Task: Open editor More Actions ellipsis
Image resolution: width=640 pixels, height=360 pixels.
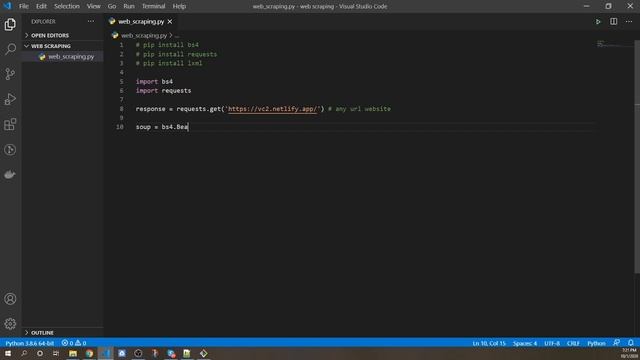Action: (629, 22)
